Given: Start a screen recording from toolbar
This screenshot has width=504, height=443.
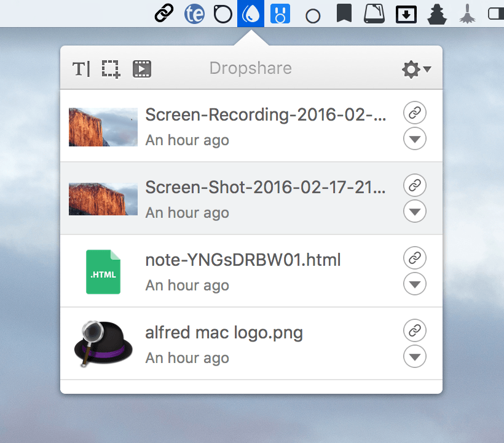Looking at the screenshot, I should [x=142, y=69].
